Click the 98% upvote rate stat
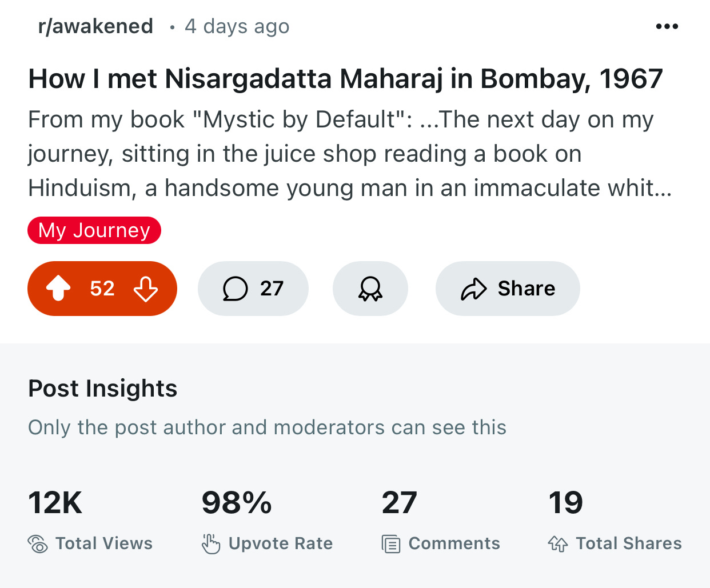Screen dimensions: 710x588 pos(237,503)
